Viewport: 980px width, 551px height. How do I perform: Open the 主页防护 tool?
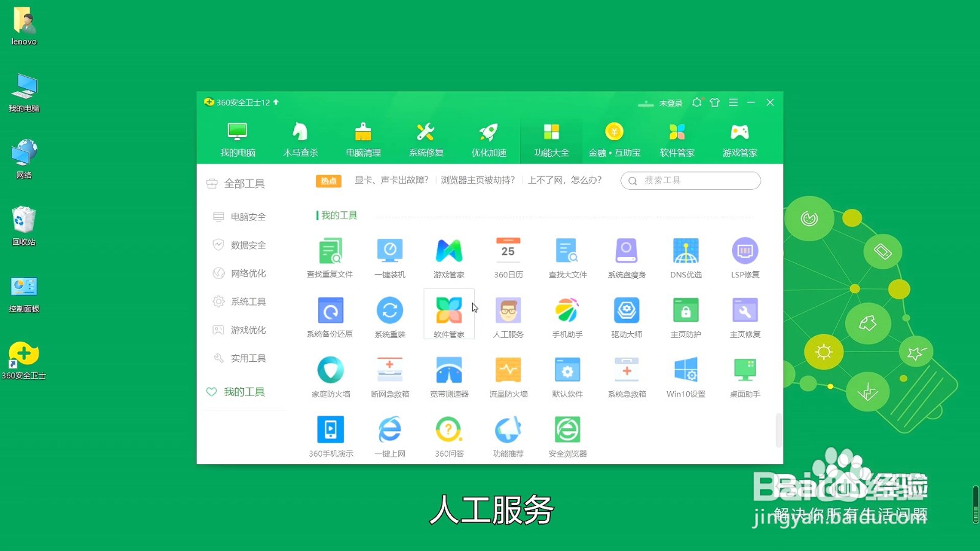[686, 317]
